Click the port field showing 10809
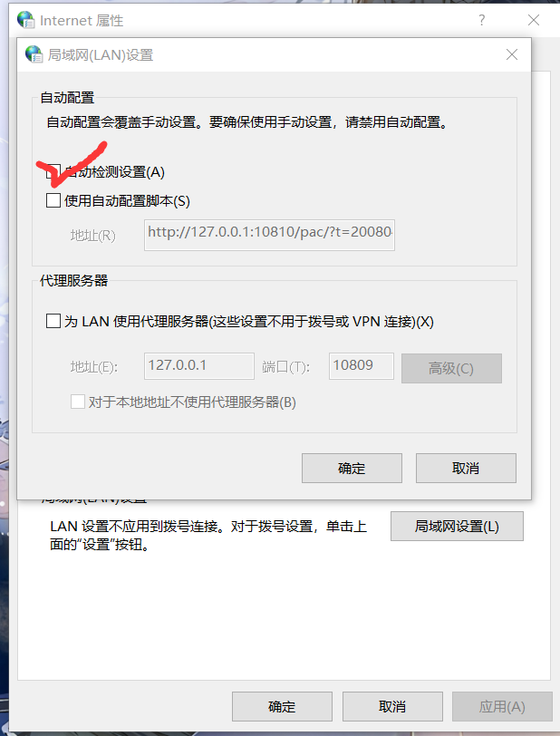The width and height of the screenshot is (560, 736). click(x=362, y=366)
